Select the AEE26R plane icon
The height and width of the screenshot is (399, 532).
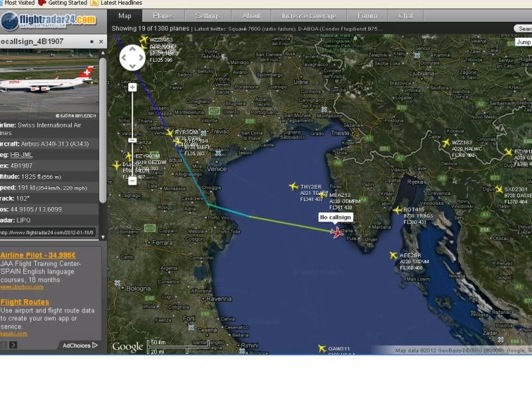(x=393, y=255)
